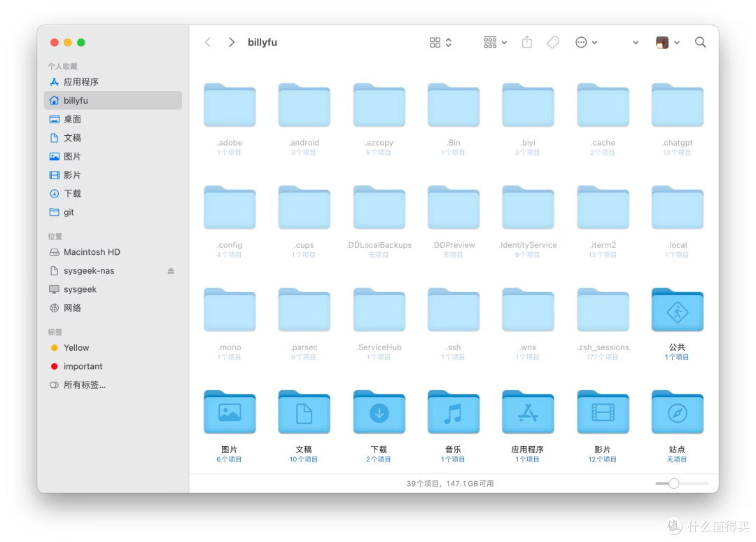Select the .chatgpt folder
Image resolution: width=756 pixels, height=542 pixels.
677,105
